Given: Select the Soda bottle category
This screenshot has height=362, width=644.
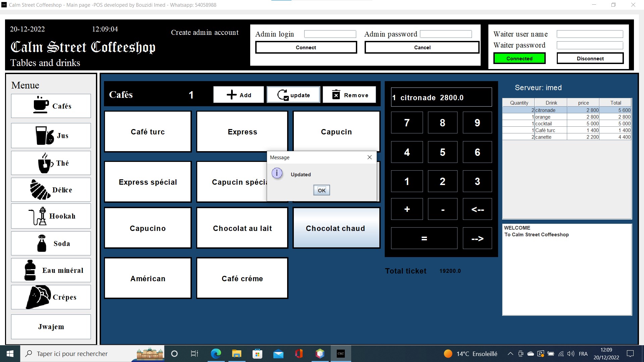Looking at the screenshot, I should [51, 243].
